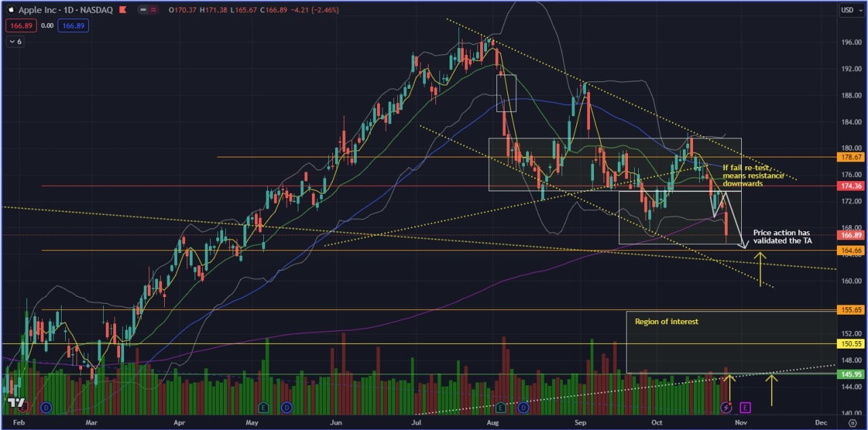Viewport: 868px width, 430px height.
Task: Click the 196.00 price axis label
Action: [x=851, y=43]
